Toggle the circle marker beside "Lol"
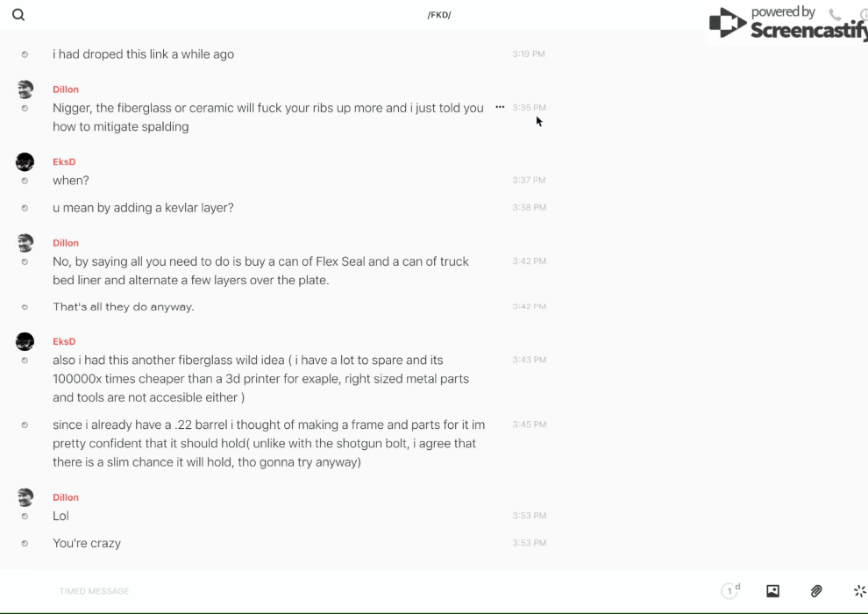The image size is (868, 614). tap(25, 517)
